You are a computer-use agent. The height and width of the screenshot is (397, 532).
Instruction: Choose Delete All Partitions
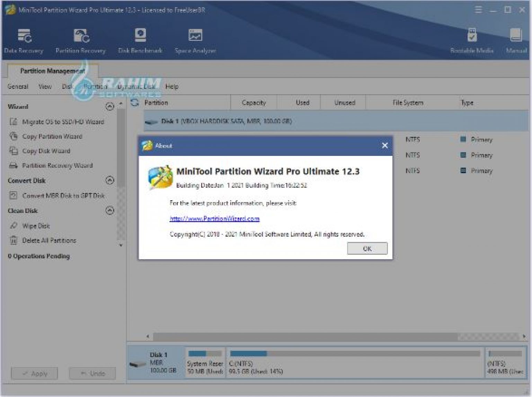pyautogui.click(x=43, y=240)
